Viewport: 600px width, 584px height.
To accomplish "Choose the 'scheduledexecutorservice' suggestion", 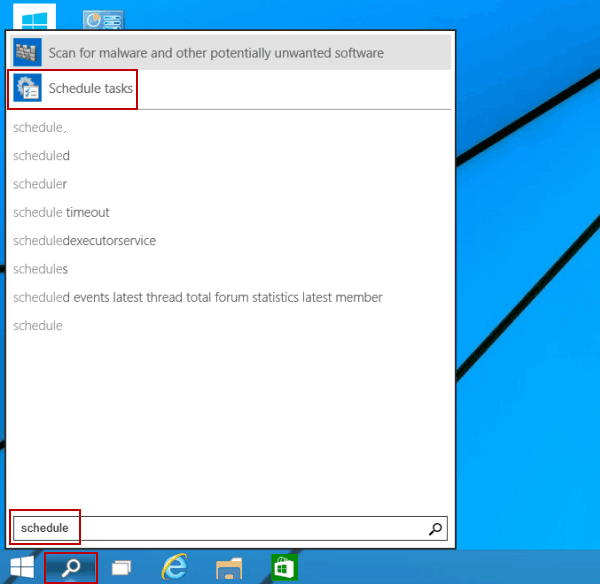I will pyautogui.click(x=84, y=241).
